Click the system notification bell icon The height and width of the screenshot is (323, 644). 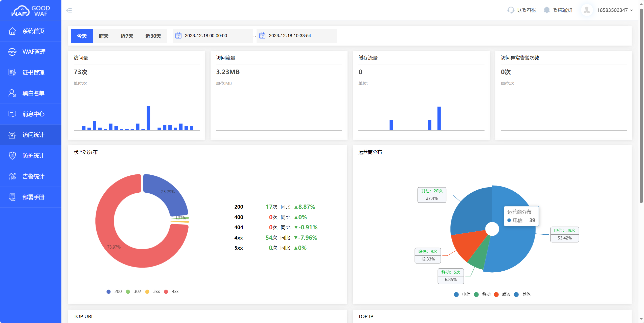[x=546, y=10]
